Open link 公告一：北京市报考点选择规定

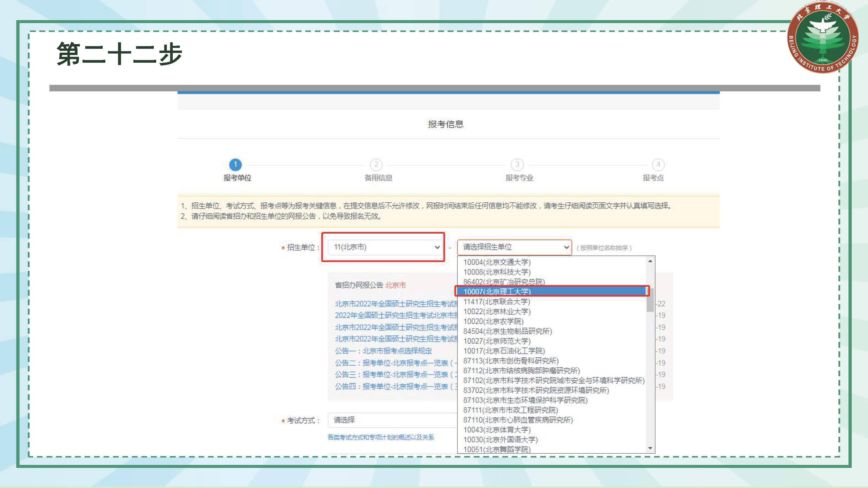coord(383,351)
